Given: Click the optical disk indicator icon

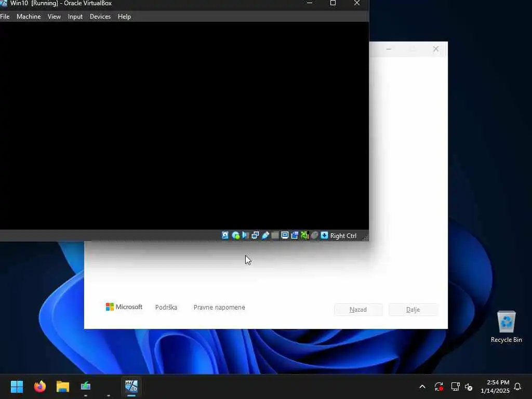Looking at the screenshot, I should 235,235.
